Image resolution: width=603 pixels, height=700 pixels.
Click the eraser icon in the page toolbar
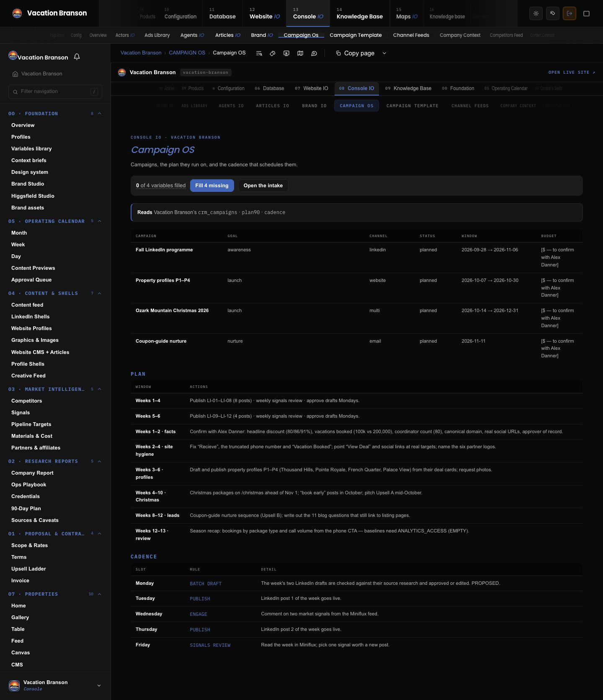coord(273,53)
